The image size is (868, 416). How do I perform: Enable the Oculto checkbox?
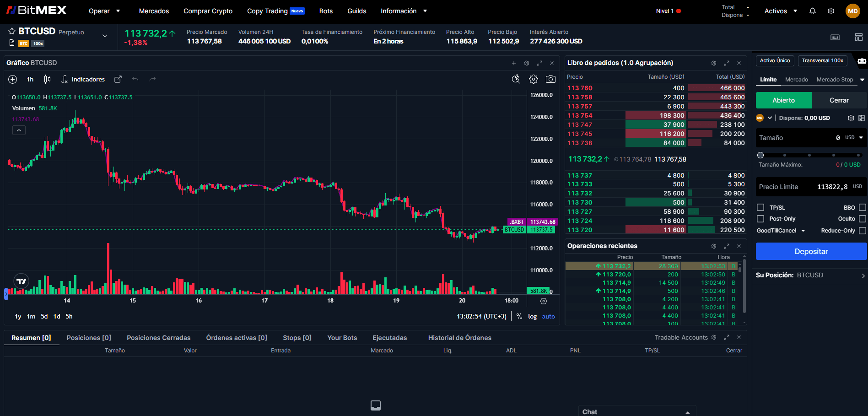[x=863, y=219]
